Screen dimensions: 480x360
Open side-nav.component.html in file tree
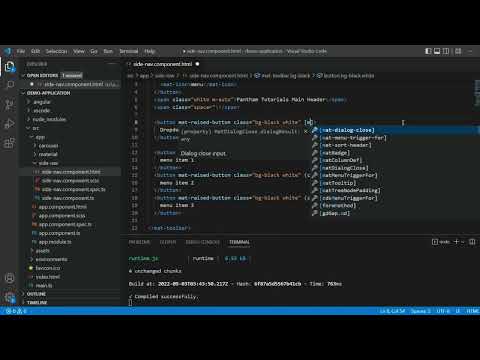point(71,172)
